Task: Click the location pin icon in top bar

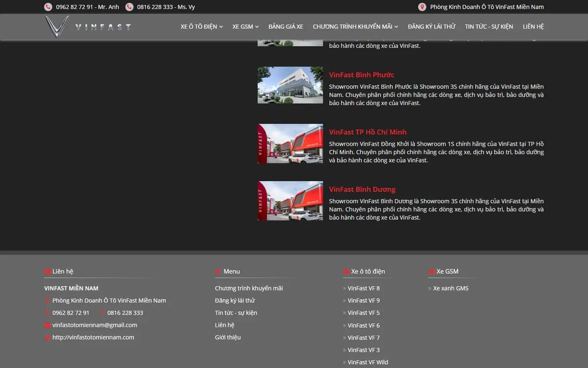Action: click(x=422, y=7)
